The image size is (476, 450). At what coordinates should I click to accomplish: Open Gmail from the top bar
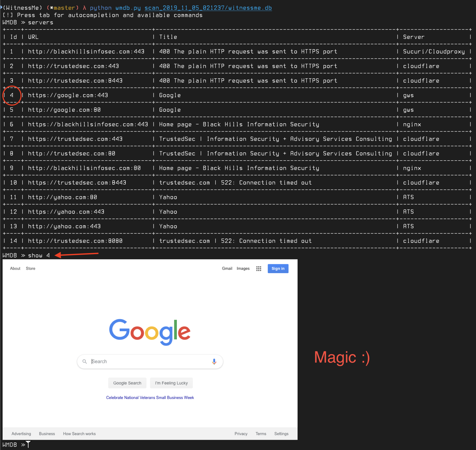click(x=227, y=268)
